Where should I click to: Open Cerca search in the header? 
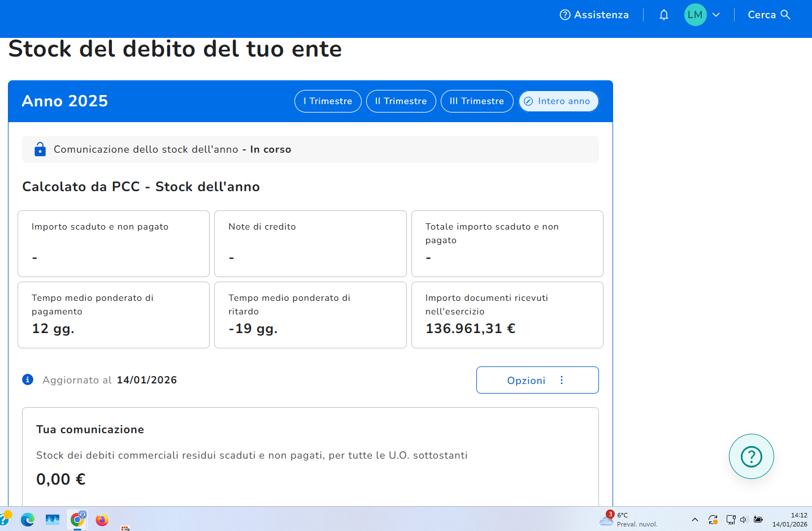(768, 15)
